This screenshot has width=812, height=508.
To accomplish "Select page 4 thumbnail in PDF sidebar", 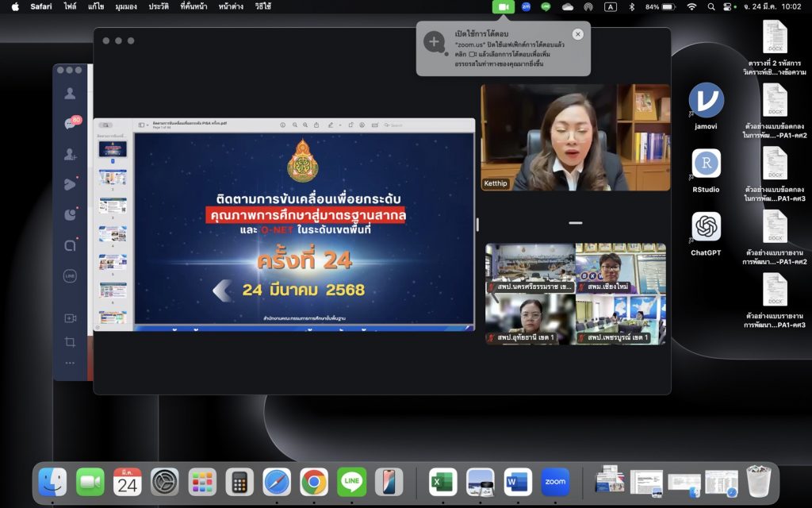I will [x=113, y=234].
